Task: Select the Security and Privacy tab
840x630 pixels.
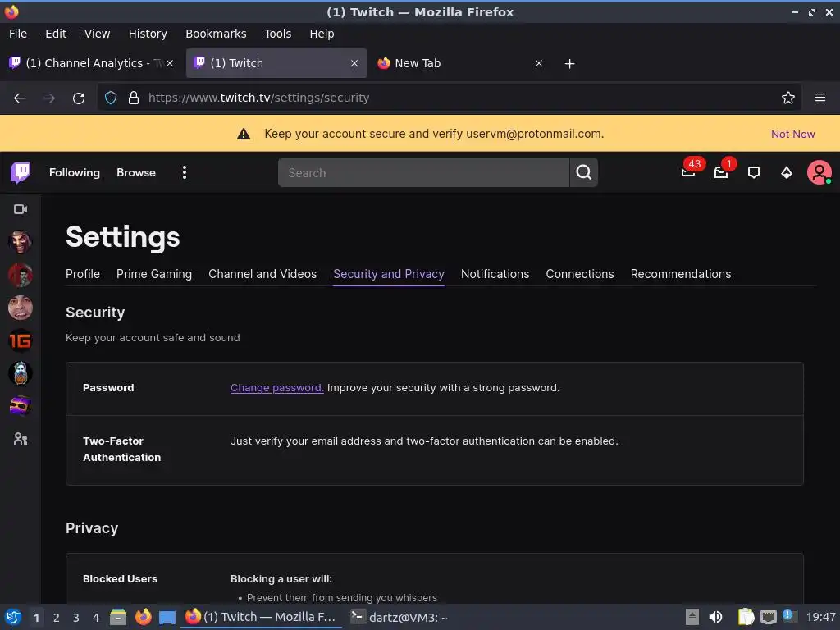Action: [x=388, y=274]
